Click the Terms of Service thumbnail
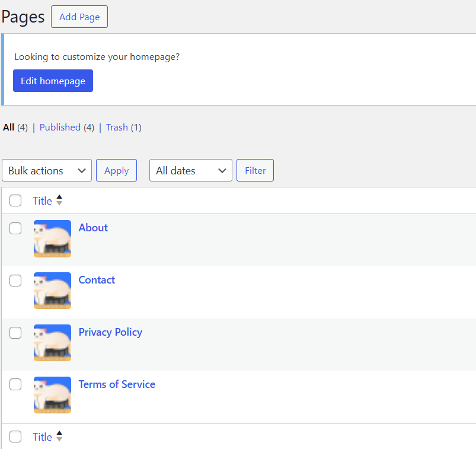Viewport: 476px width, 449px height. [x=53, y=395]
